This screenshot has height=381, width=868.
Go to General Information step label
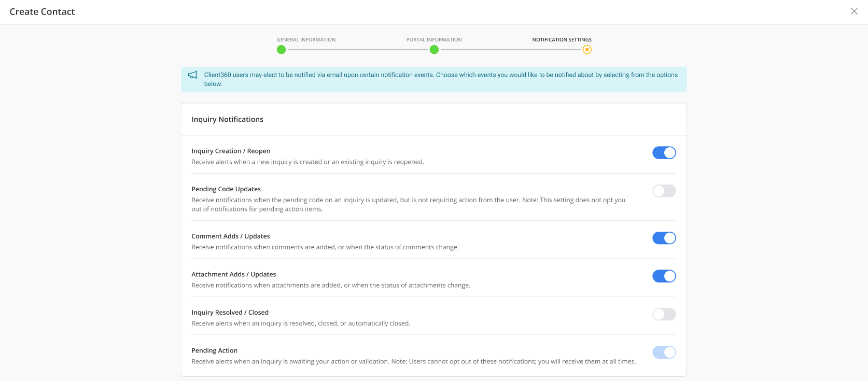click(x=306, y=39)
